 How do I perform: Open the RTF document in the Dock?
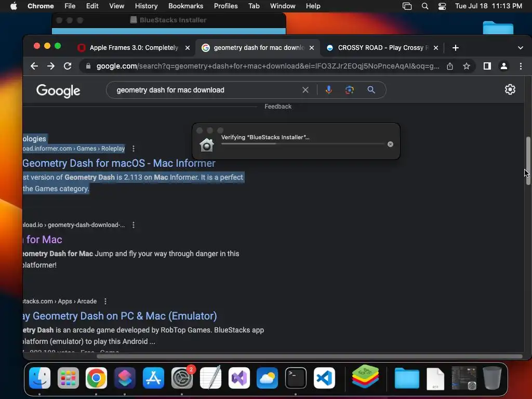click(x=436, y=379)
